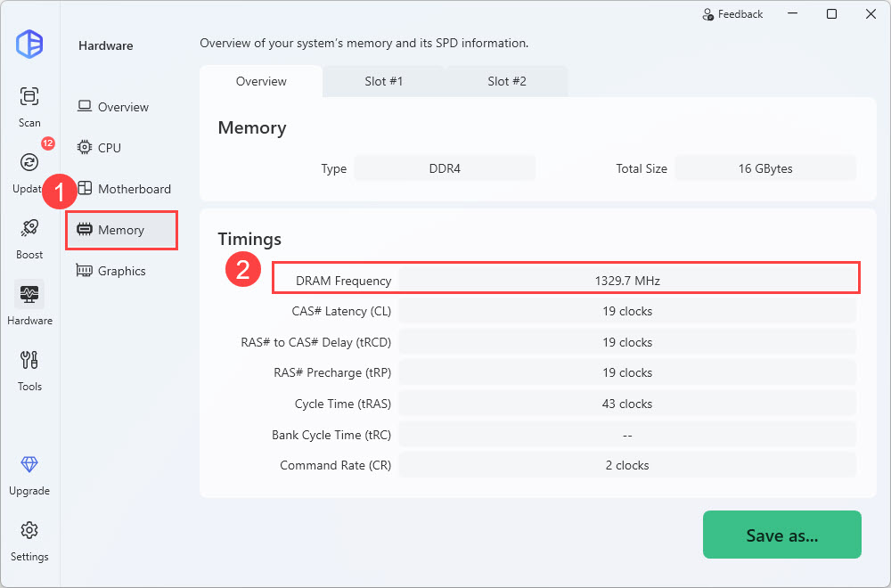The width and height of the screenshot is (891, 588).
Task: Minimize the Driver Easy window
Action: pos(791,14)
